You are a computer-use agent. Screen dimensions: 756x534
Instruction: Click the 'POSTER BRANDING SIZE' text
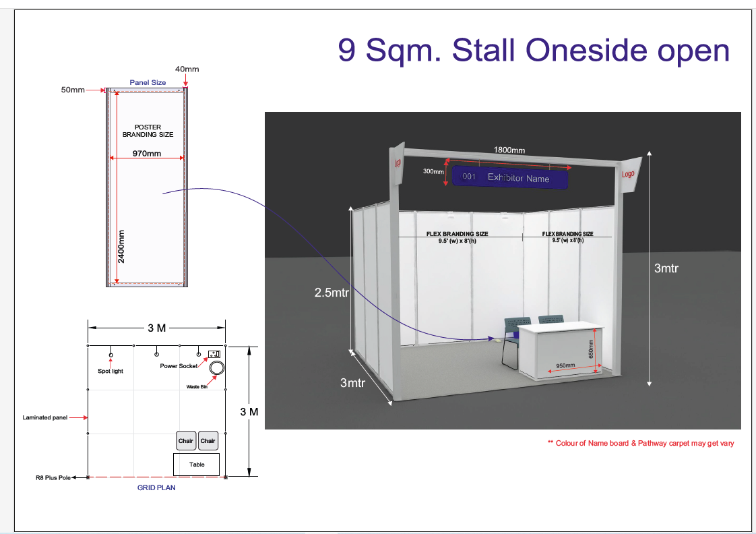click(148, 131)
